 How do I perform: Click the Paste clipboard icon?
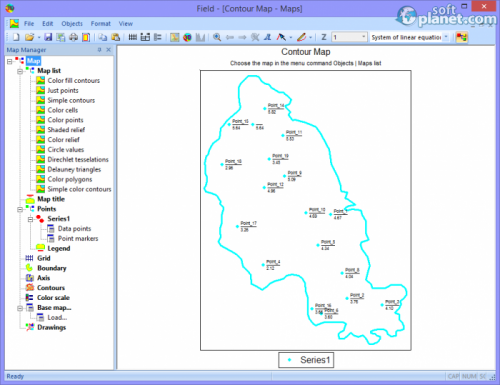pos(115,37)
